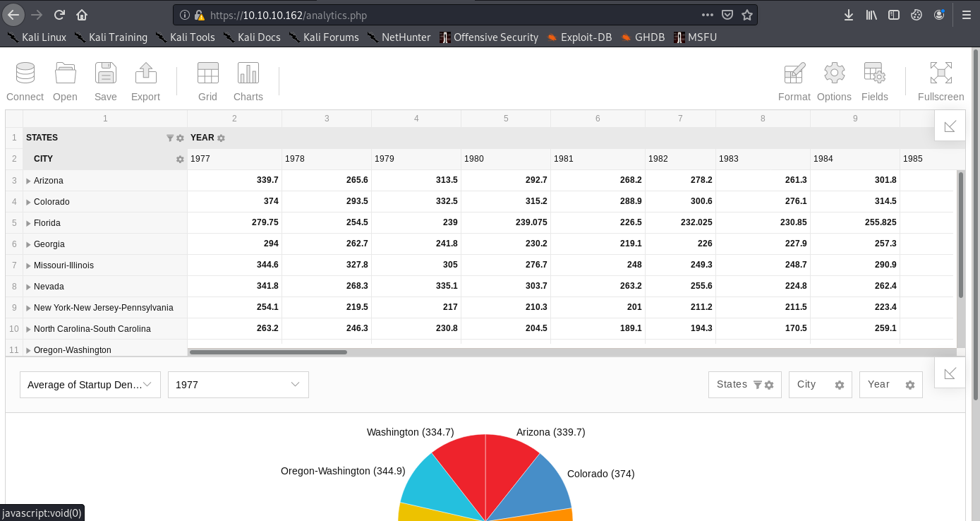This screenshot has width=980, height=521.
Task: Open Firefox downloads panel
Action: point(849,15)
